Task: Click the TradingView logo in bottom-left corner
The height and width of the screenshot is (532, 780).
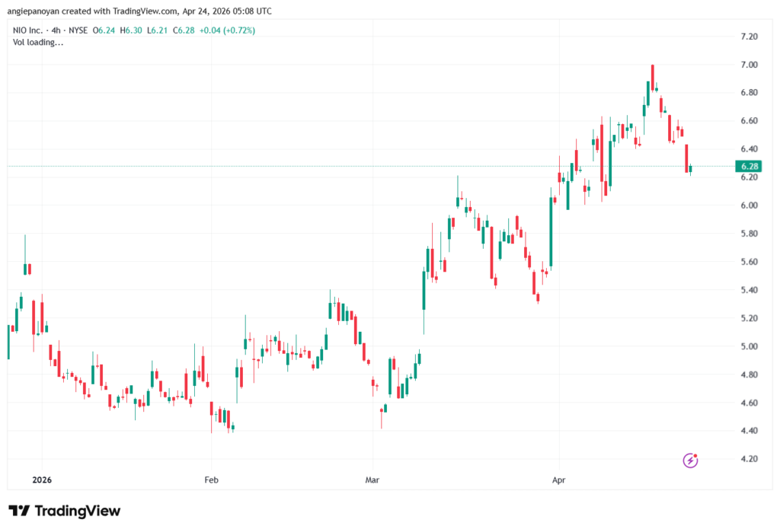Action: pyautogui.click(x=64, y=511)
